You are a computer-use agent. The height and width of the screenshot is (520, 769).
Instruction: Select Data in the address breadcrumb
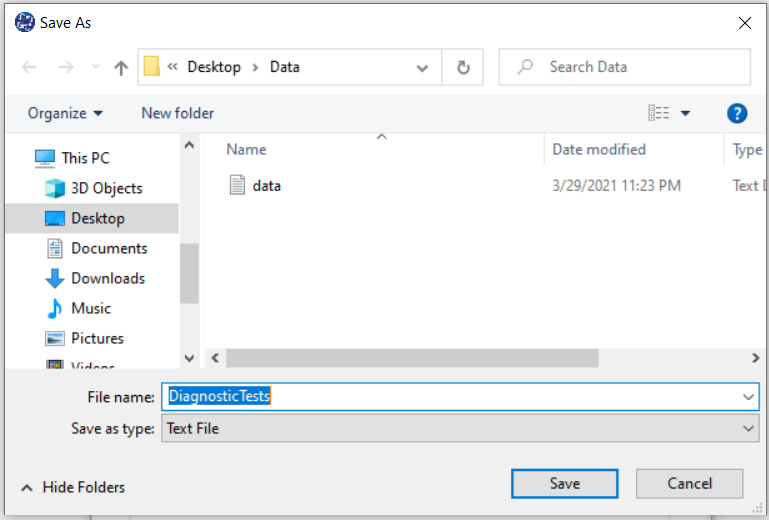(284, 67)
